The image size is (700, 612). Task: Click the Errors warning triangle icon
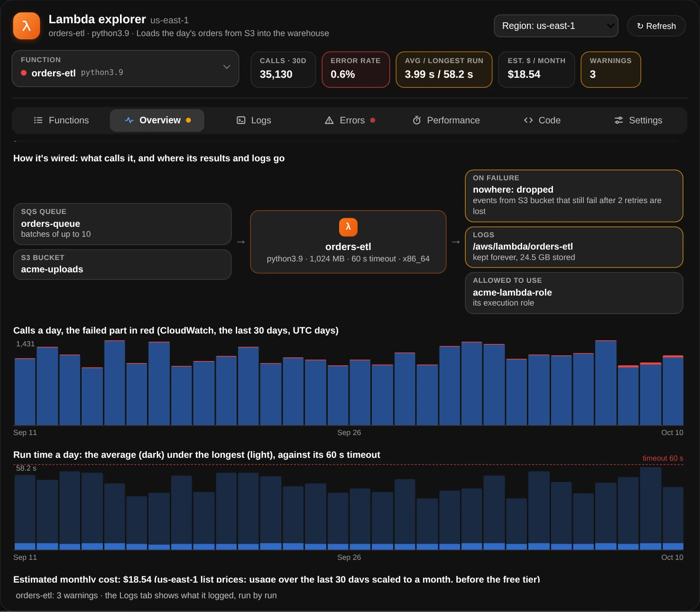[329, 121]
